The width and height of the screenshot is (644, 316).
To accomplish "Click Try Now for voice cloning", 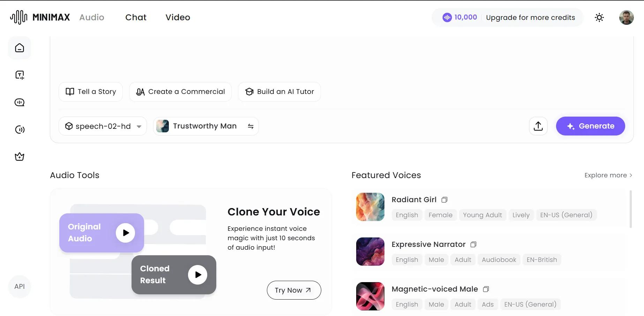I will [x=294, y=290].
